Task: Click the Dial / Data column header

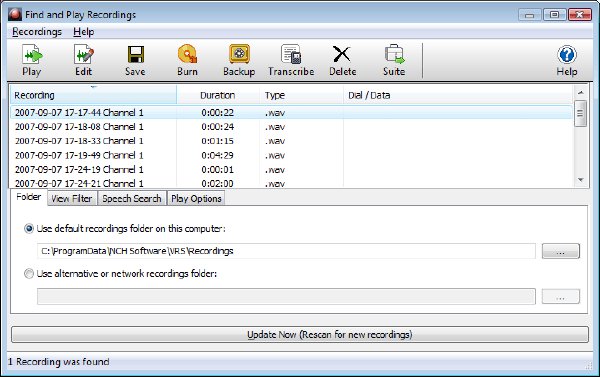Action: 458,95
